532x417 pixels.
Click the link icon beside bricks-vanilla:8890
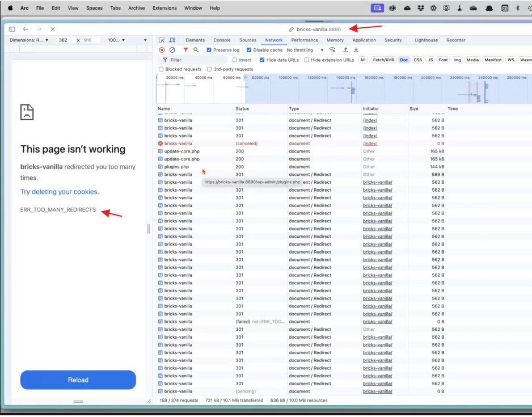[x=291, y=30]
